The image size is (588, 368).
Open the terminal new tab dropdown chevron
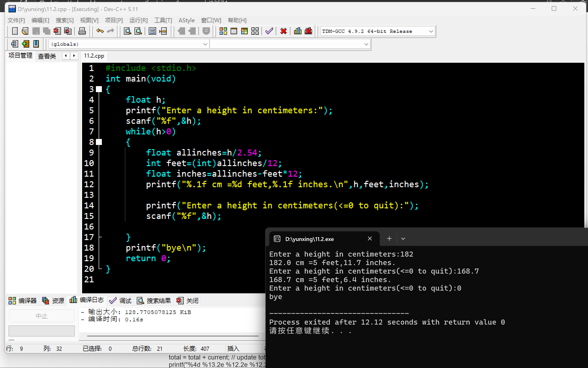click(x=403, y=239)
